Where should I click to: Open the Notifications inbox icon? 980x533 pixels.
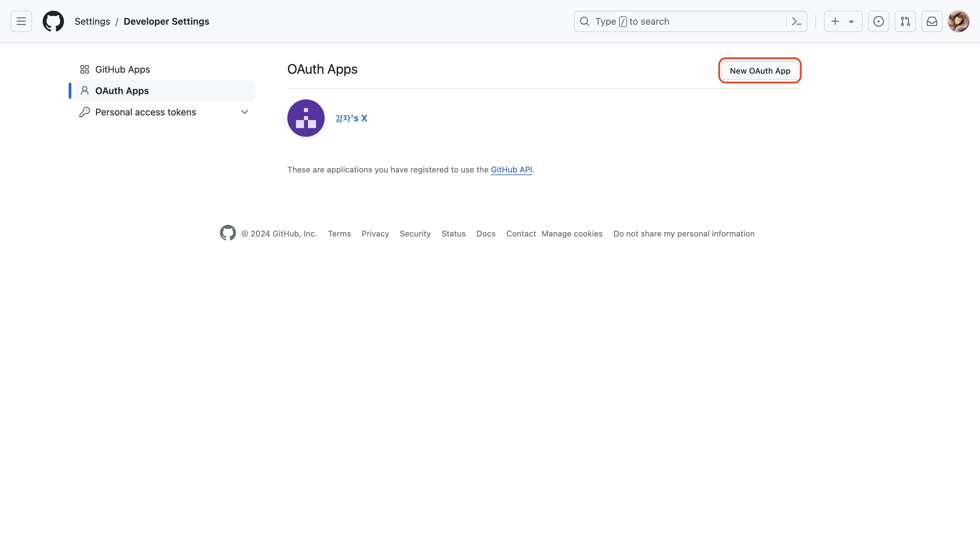point(932,21)
